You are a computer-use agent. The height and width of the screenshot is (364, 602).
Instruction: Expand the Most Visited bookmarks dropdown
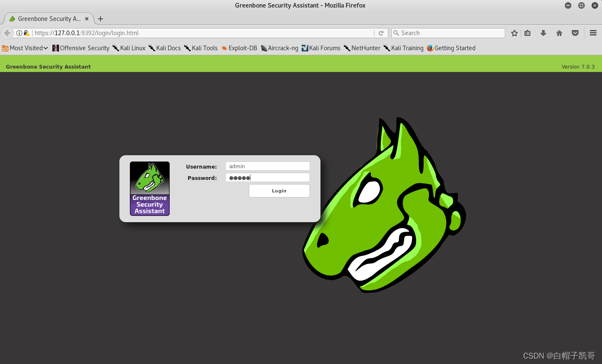click(25, 48)
